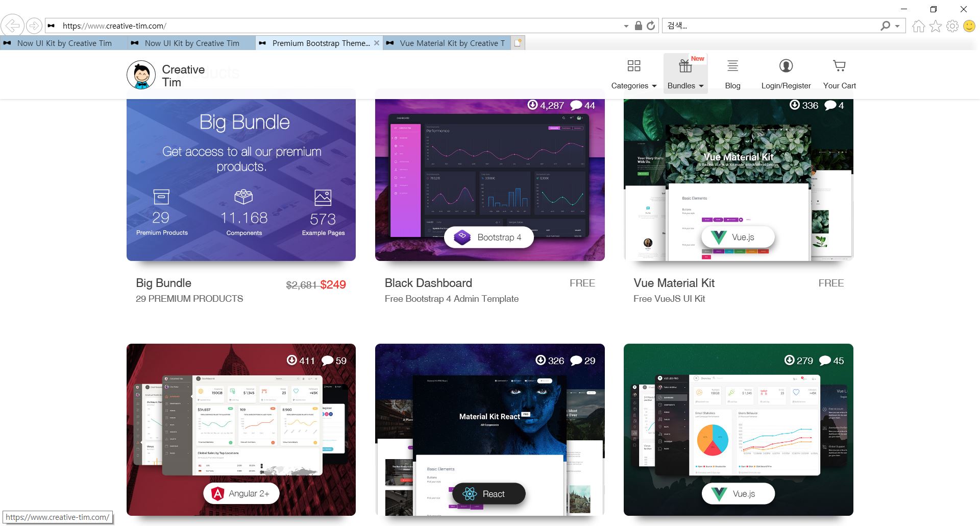Click the 336 downloads count on Vue Material Kit
The image size is (980, 526).
pos(810,105)
